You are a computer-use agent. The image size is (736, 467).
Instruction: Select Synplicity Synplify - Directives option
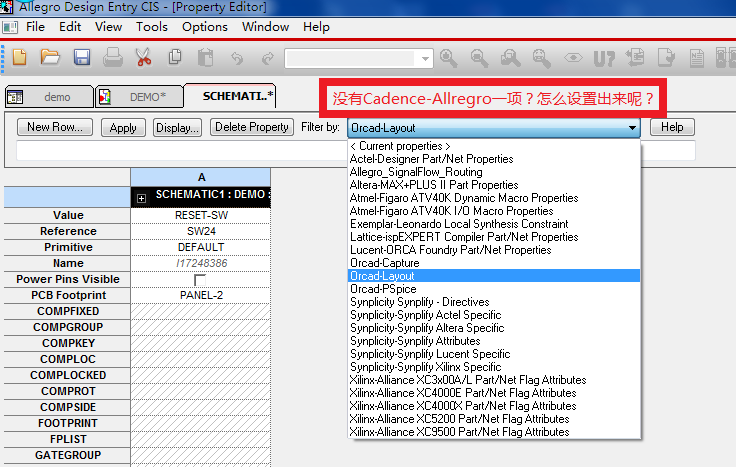click(x=494, y=302)
